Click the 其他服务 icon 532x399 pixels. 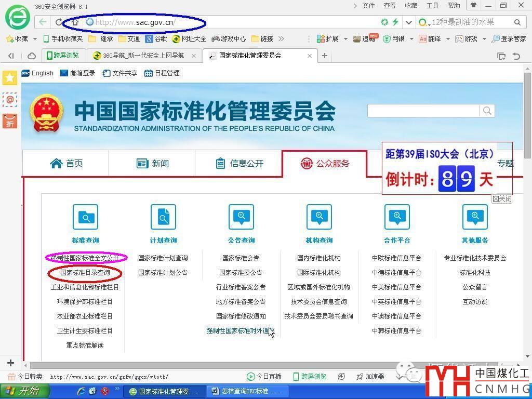pos(475,217)
